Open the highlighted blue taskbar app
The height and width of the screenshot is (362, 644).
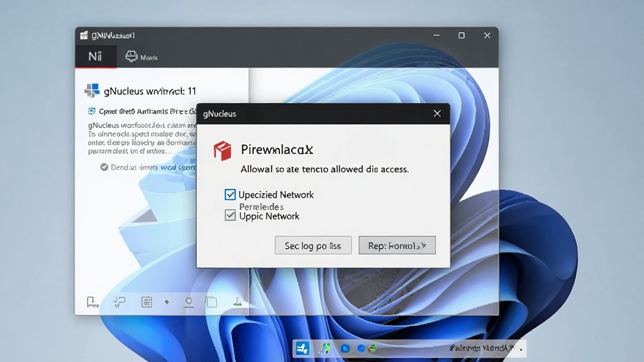pyautogui.click(x=303, y=348)
